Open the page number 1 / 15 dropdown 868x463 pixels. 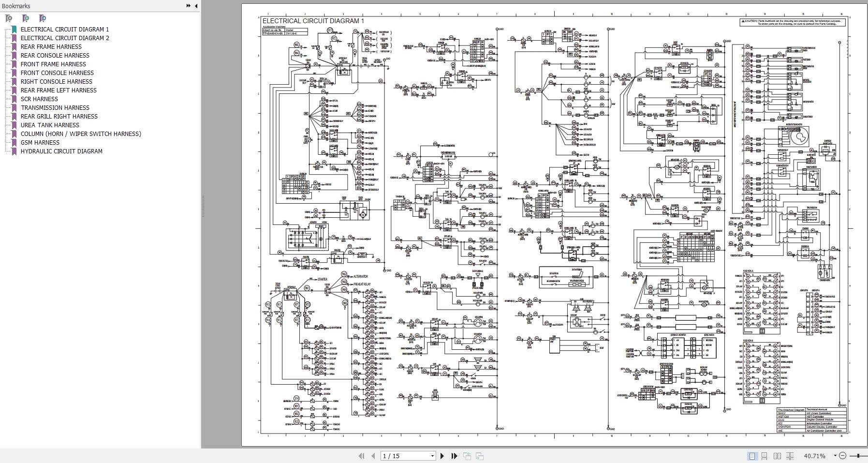point(432,456)
